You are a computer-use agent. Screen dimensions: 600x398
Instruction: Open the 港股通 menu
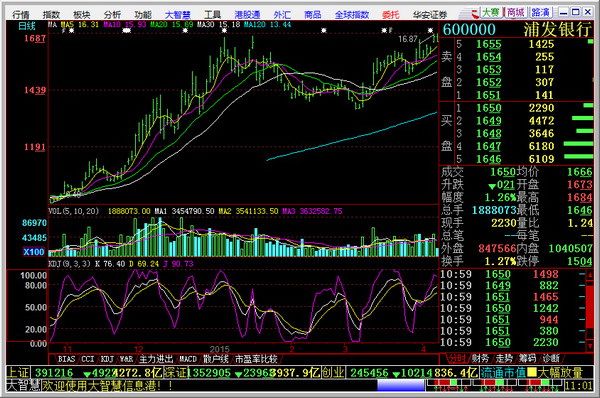(247, 15)
